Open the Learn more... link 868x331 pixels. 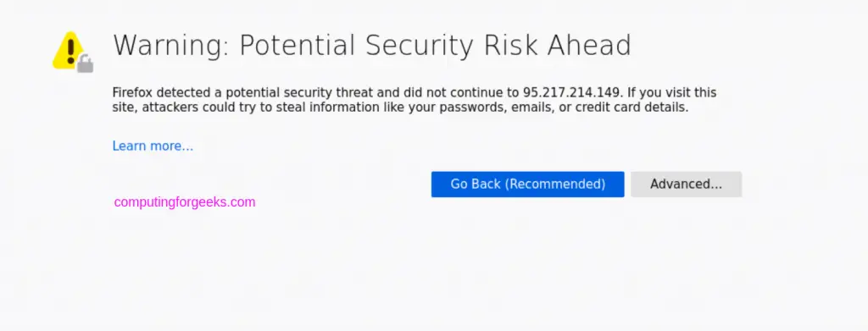point(153,146)
